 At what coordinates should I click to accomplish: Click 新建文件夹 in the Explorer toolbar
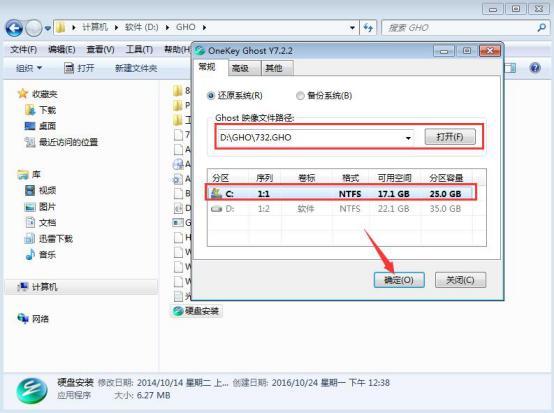(x=136, y=68)
